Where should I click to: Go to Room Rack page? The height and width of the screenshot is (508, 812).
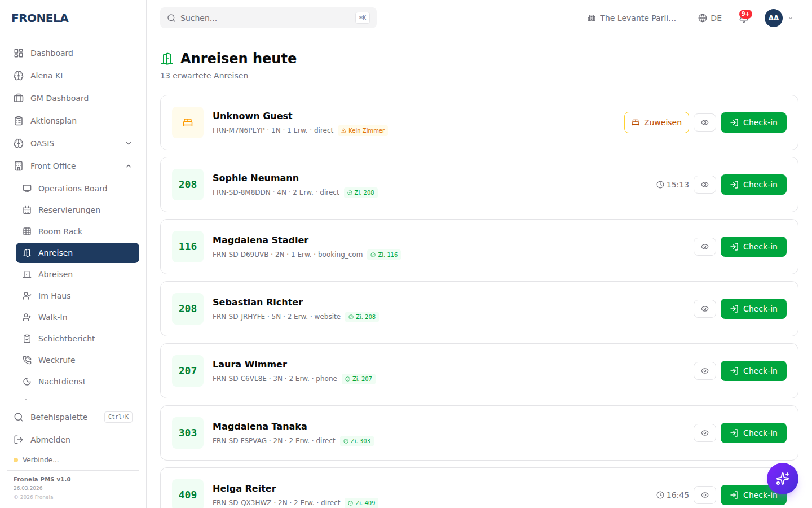point(60,231)
